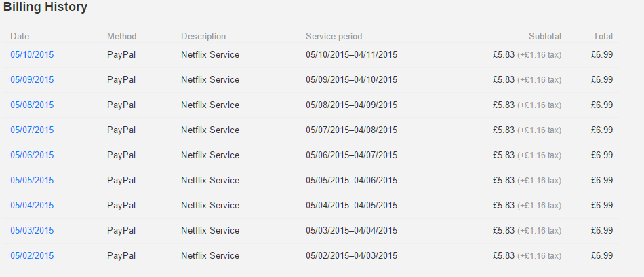Click the Total column header
Image resolution: width=644 pixels, height=277 pixels.
pyautogui.click(x=603, y=36)
